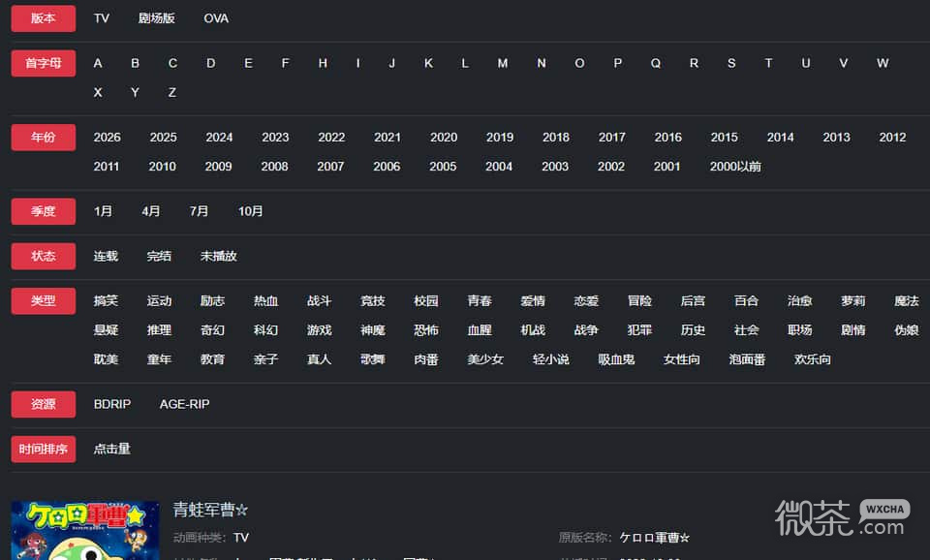Image resolution: width=930 pixels, height=560 pixels.
Task: Click the 版本 red category label
Action: (x=44, y=18)
